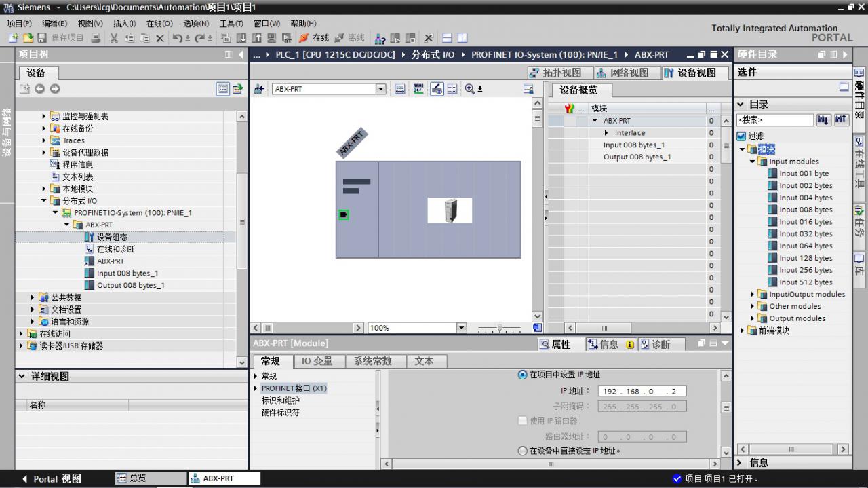Viewport: 868px width, 488px height.
Task: Click the Download to device icon
Action: click(242, 38)
